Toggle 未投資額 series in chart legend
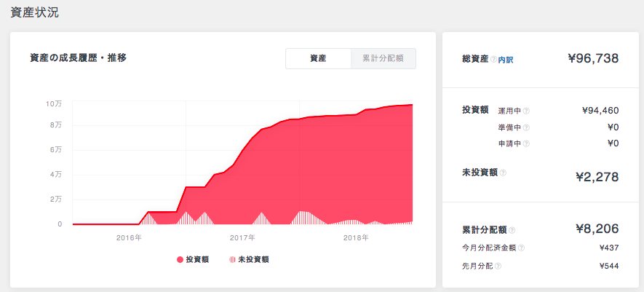The height and width of the screenshot is (292, 644). 250,259
